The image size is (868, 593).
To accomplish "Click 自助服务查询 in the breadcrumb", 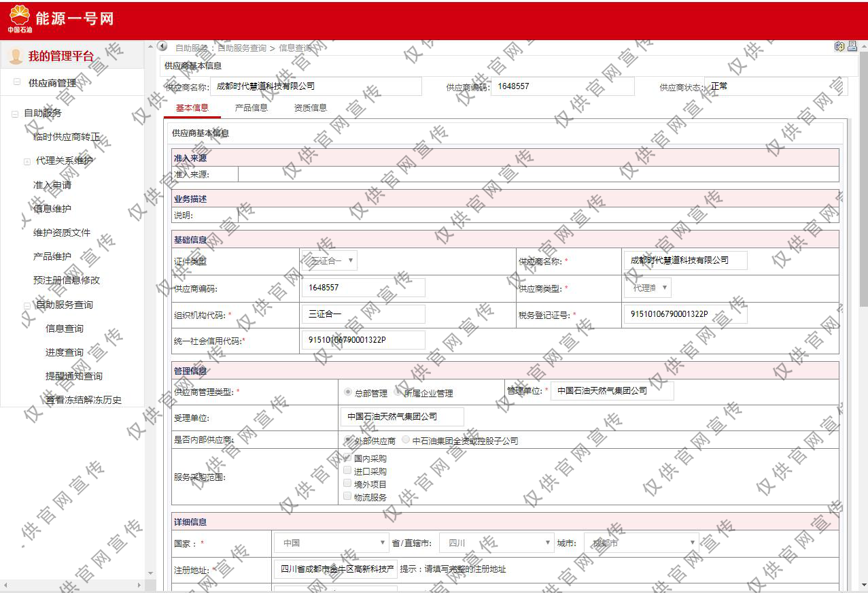I will click(x=242, y=48).
